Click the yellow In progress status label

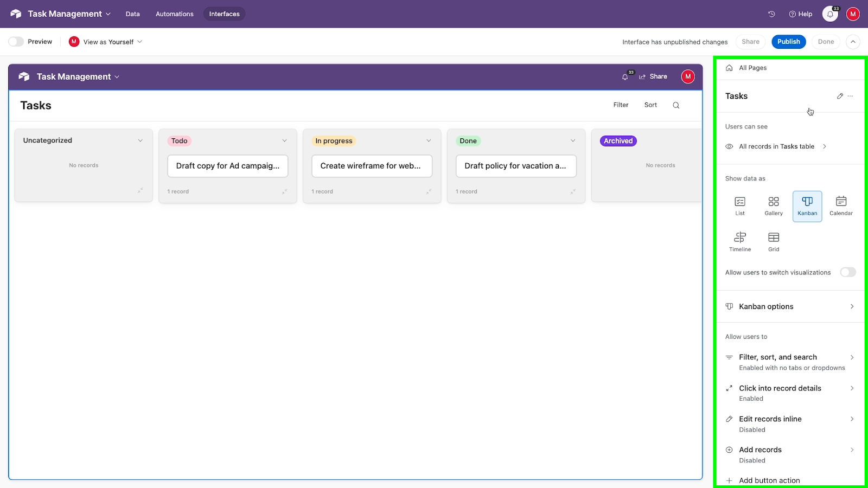[334, 141]
